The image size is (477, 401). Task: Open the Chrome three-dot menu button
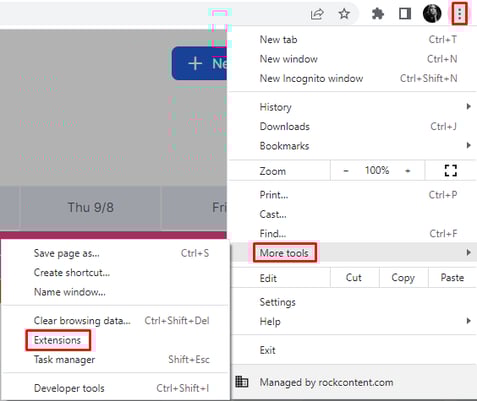click(459, 14)
